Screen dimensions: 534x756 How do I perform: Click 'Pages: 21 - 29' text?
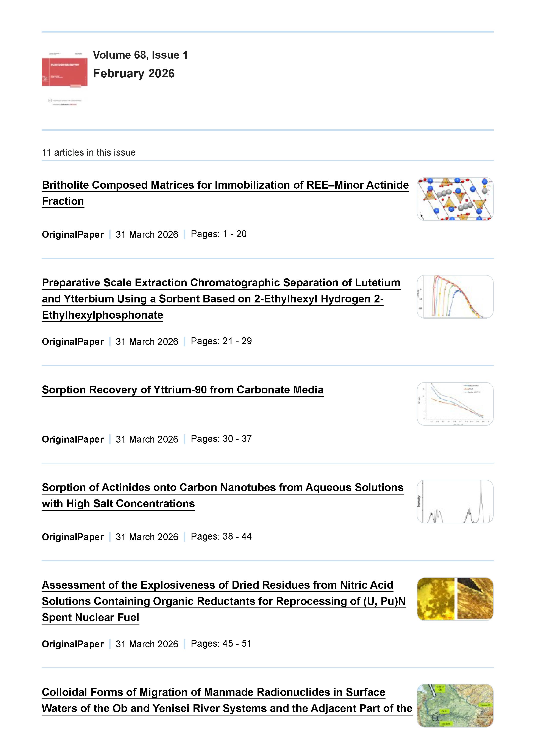[221, 341]
